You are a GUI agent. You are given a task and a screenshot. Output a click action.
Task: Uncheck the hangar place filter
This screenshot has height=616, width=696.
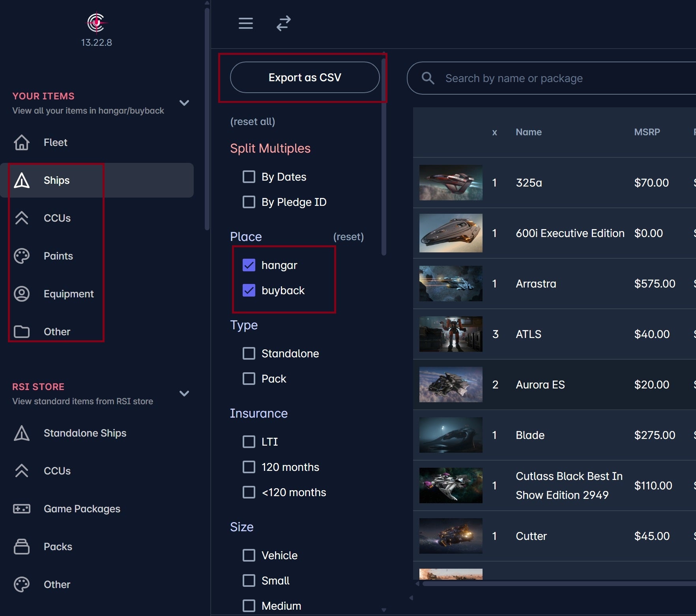click(249, 265)
